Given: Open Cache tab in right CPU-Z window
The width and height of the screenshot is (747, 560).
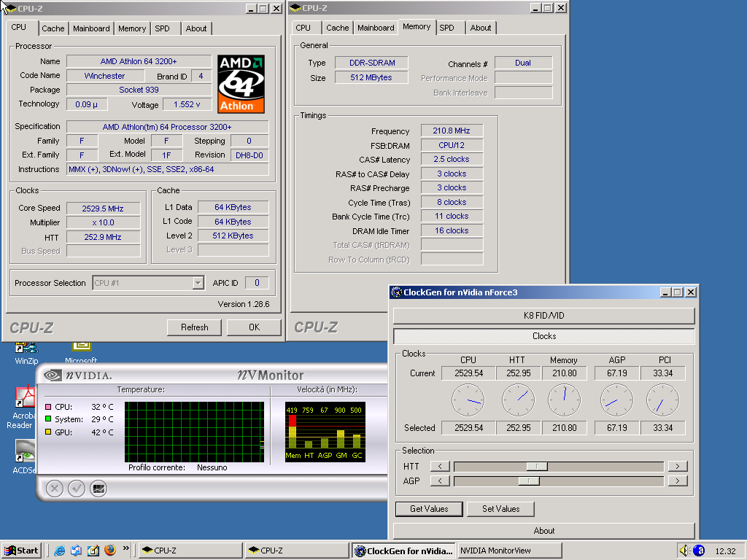Looking at the screenshot, I should [338, 28].
